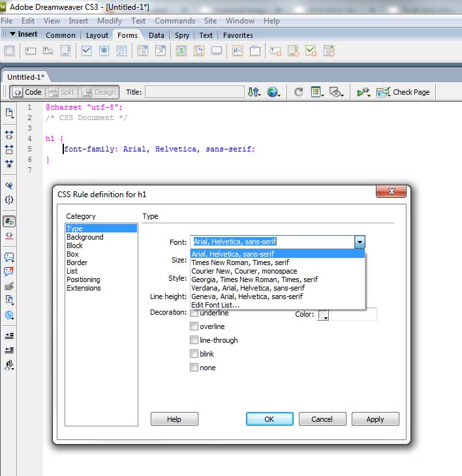Click the Preview in Browser globe icon
The image size is (462, 476).
point(273,92)
